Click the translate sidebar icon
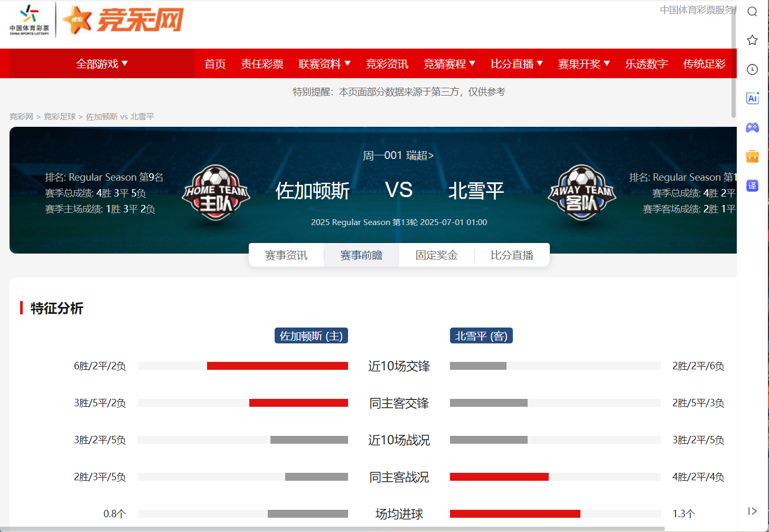This screenshot has height=532, width=769. (752, 185)
